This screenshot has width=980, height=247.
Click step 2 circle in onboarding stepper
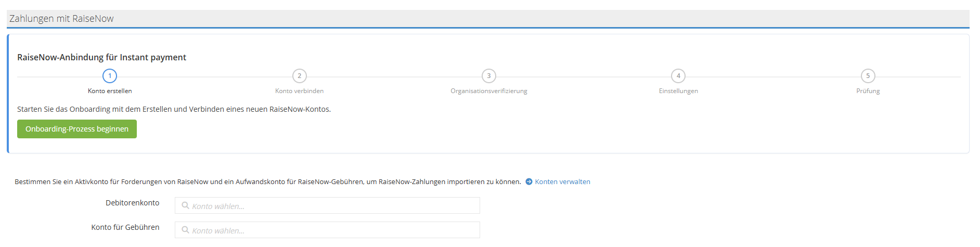[299, 76]
